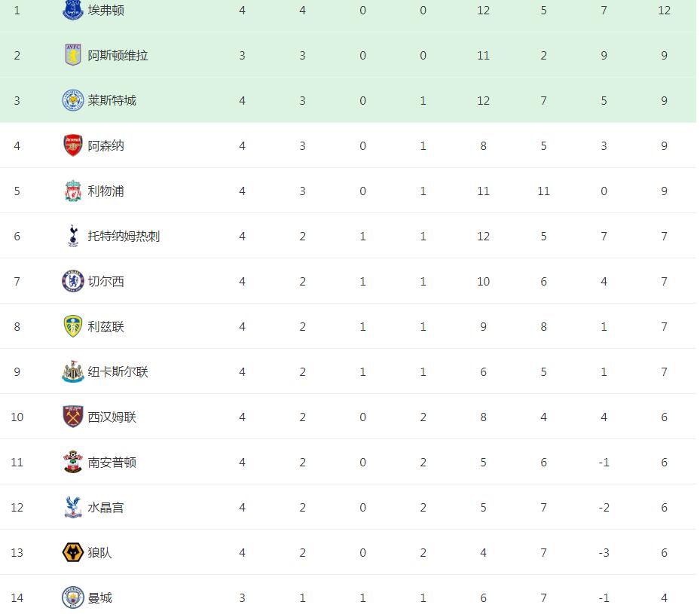Viewport: 700px width, 614px height.
Task: Open the 纽卡斯尔联 team page link
Action: pyautogui.click(x=118, y=371)
